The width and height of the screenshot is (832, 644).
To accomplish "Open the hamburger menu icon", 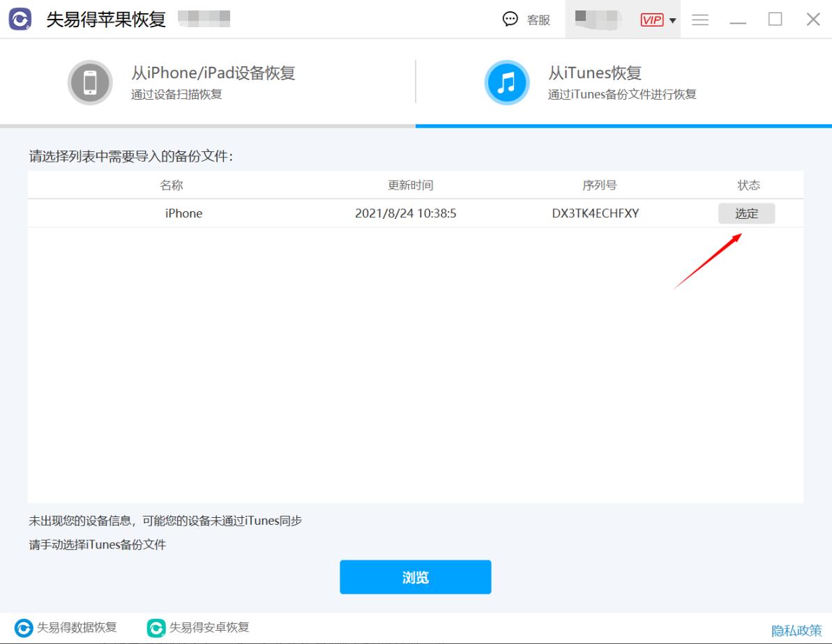I will point(699,20).
